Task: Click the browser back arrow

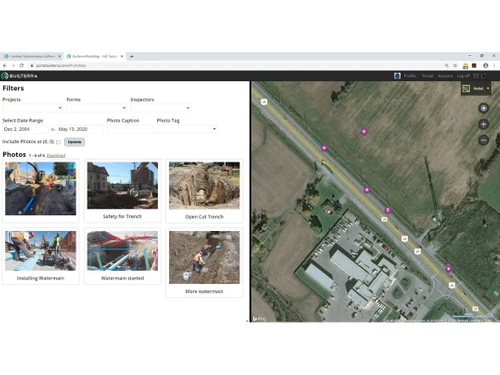Action: pos(5,66)
